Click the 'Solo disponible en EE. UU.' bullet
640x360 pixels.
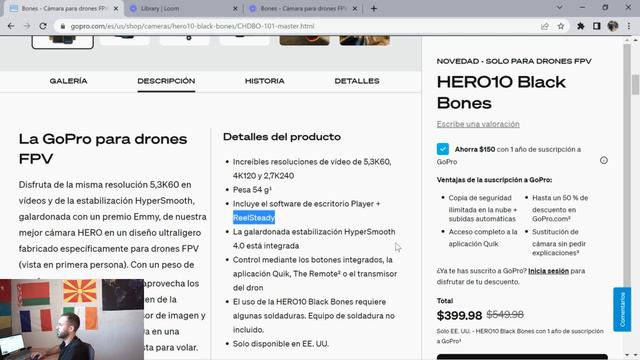click(x=280, y=344)
